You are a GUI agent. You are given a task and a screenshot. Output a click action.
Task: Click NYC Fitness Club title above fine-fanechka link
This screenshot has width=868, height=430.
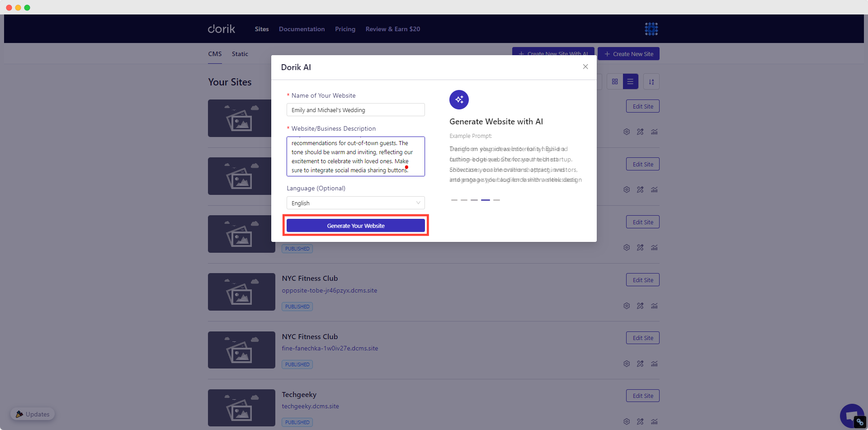310,336
